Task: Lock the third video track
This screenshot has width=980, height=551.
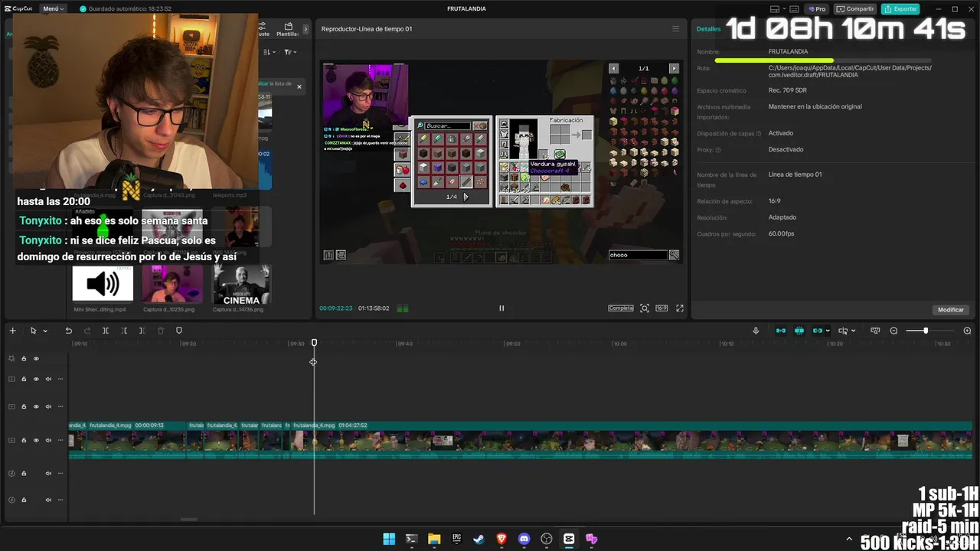Action: click(24, 406)
